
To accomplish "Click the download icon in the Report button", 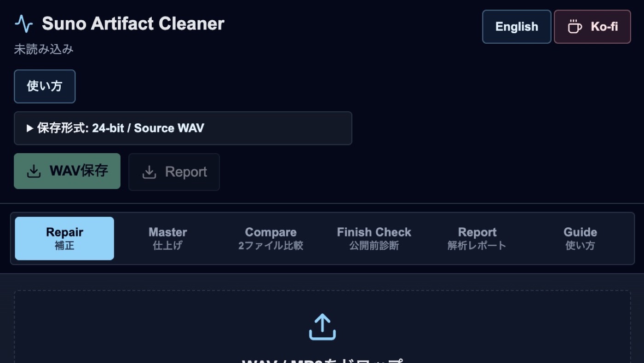I will (x=149, y=172).
